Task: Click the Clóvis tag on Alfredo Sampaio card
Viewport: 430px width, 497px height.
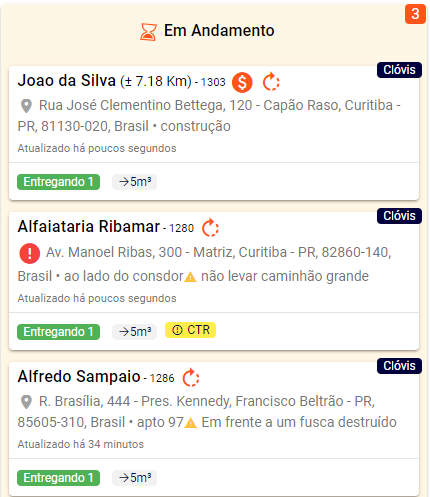Action: click(399, 366)
